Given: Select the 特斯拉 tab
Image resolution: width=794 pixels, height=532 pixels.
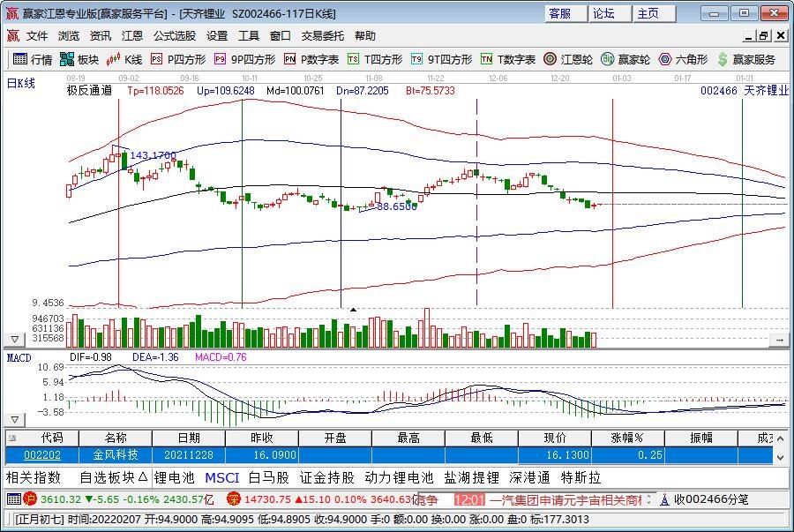Looking at the screenshot, I should point(581,477).
